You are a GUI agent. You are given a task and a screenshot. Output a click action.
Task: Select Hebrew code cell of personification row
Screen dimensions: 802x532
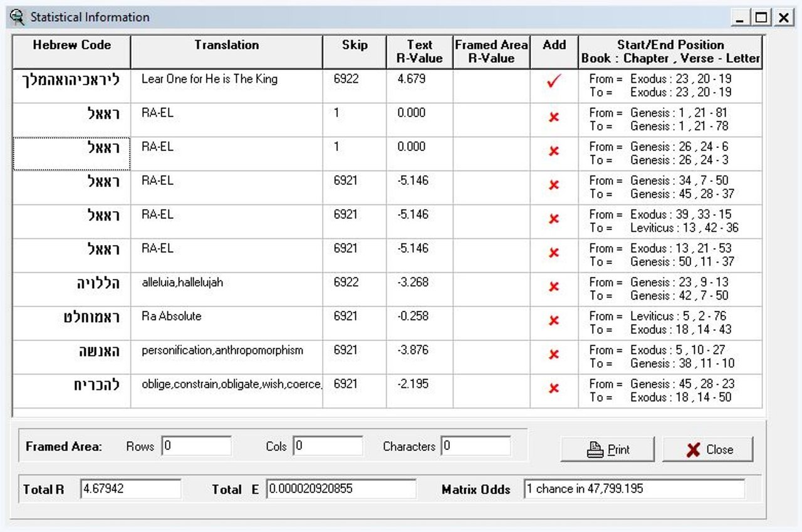point(71,357)
